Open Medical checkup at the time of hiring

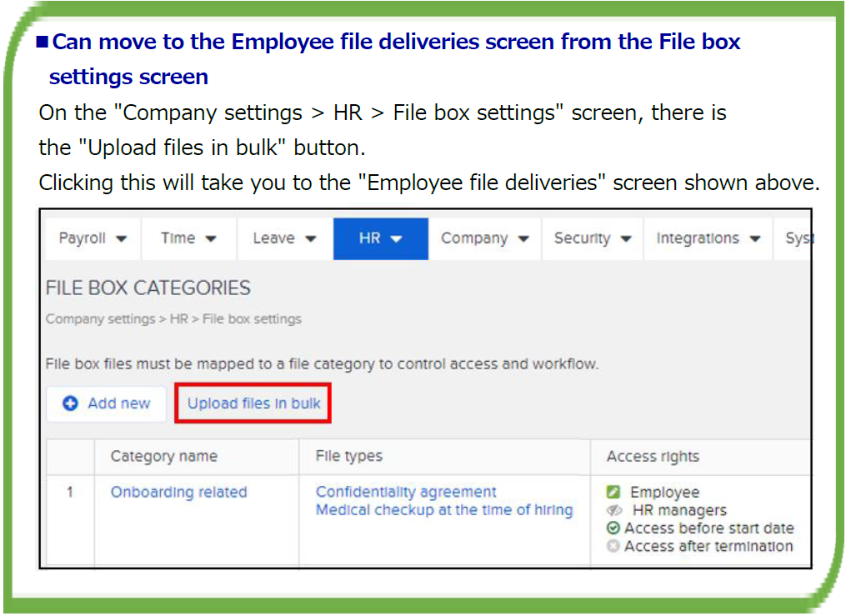coord(444,510)
